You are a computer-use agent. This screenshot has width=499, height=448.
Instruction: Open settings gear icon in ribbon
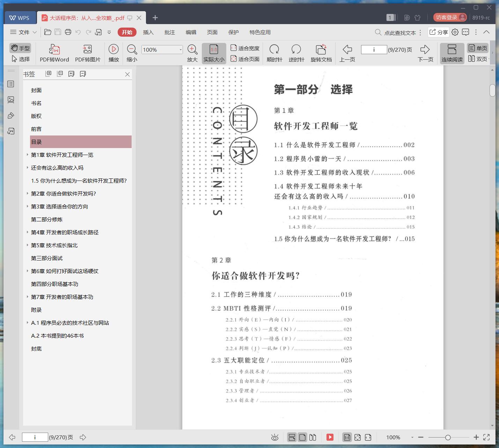(455, 32)
